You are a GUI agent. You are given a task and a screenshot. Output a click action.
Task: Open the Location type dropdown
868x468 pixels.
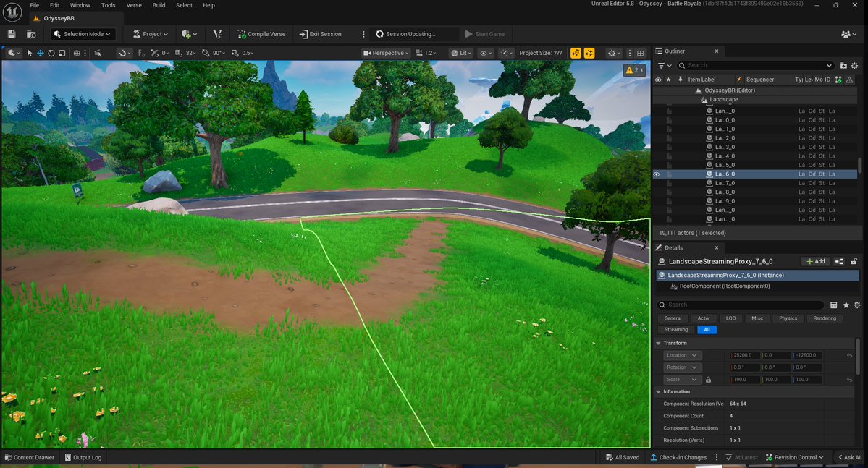click(x=683, y=355)
